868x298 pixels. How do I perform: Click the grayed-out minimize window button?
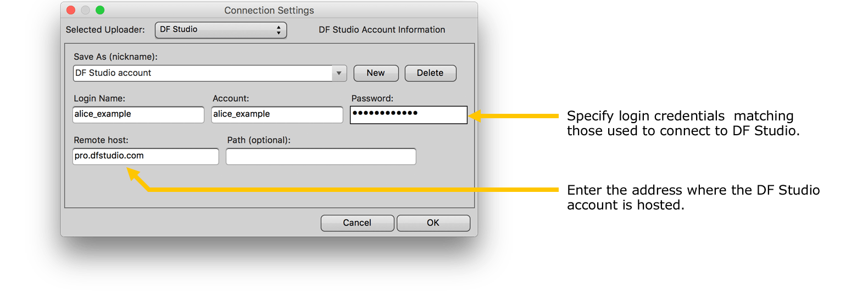pos(85,10)
